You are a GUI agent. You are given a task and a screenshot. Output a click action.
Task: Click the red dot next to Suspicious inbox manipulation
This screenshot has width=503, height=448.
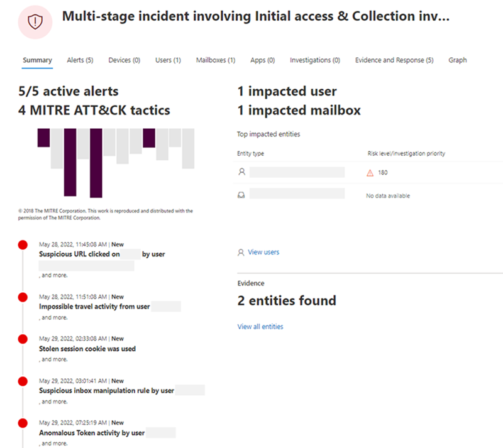(x=23, y=382)
